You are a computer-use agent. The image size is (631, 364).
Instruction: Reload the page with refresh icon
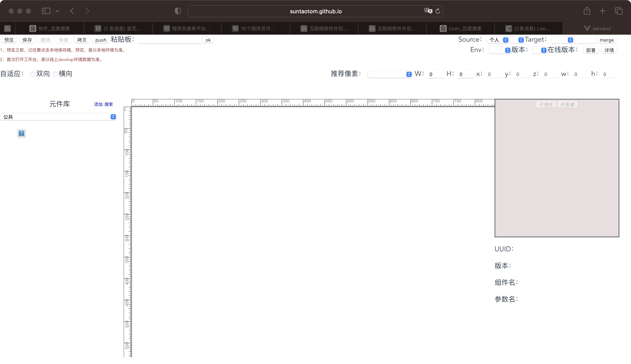click(438, 11)
